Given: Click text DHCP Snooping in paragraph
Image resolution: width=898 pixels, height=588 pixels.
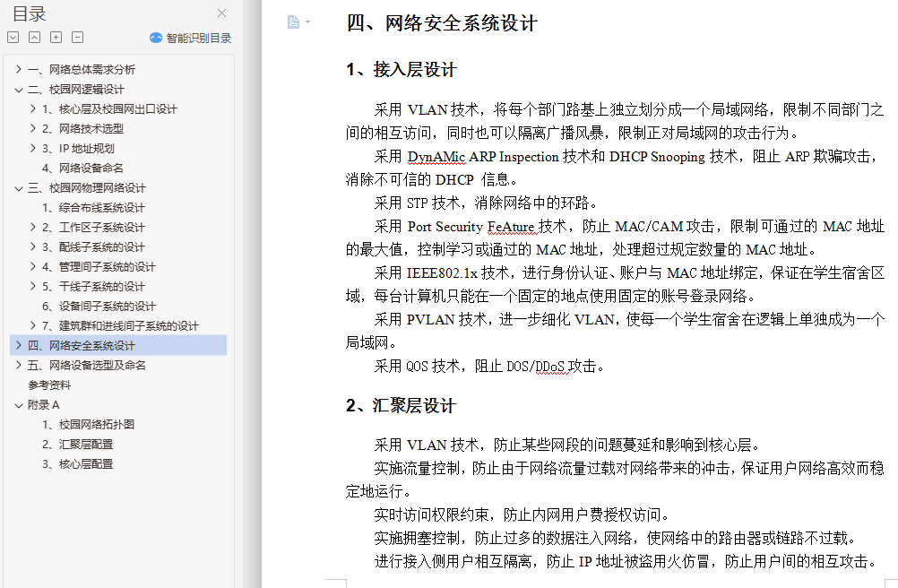Looking at the screenshot, I should (x=657, y=157).
